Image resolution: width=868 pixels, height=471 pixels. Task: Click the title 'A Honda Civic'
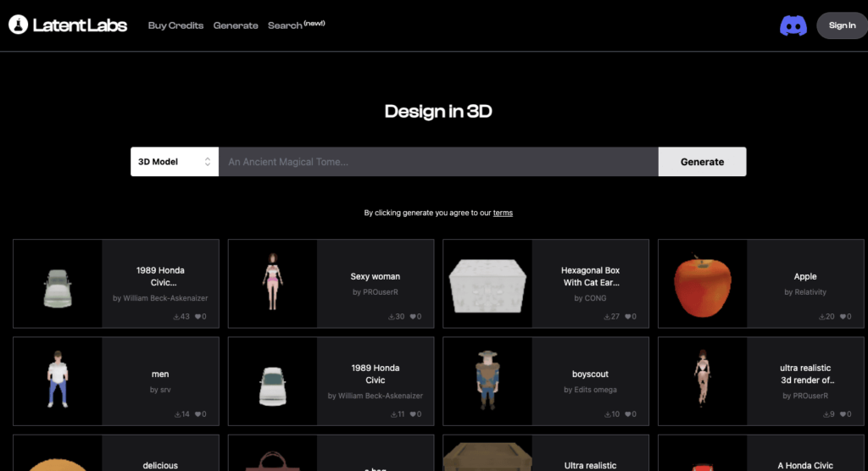(805, 465)
